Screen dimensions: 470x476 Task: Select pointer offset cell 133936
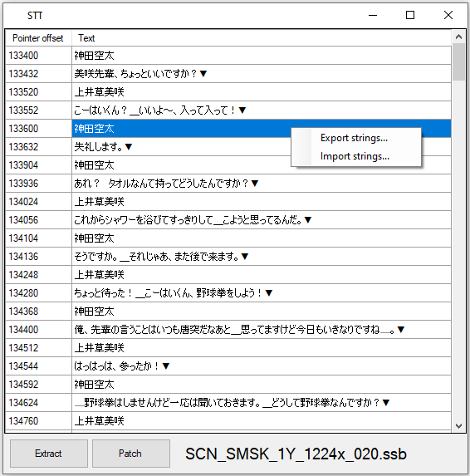pos(38,184)
